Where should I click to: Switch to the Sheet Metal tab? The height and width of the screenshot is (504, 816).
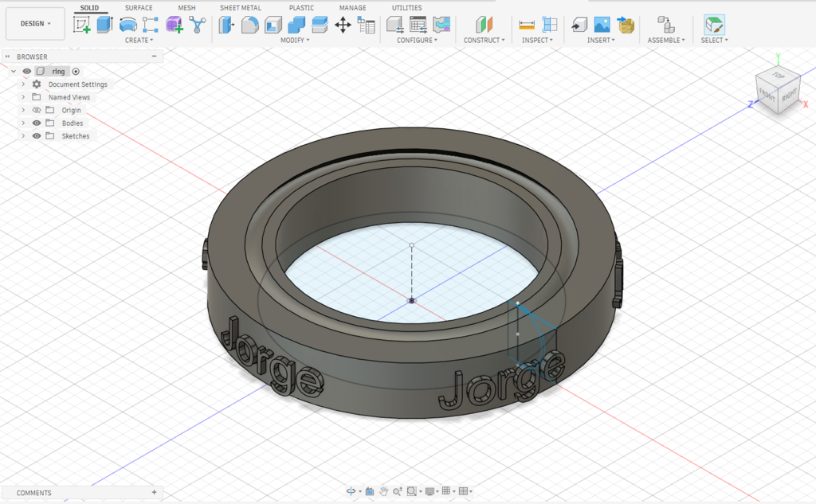(241, 8)
